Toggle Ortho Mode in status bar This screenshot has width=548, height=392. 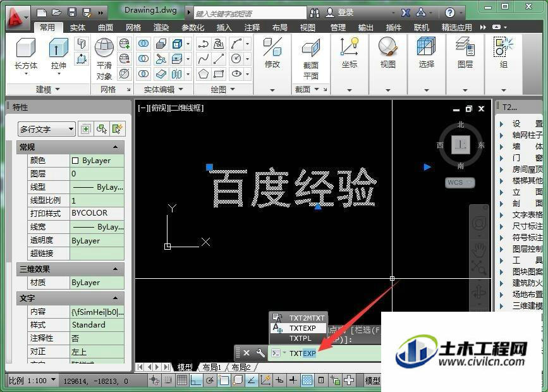click(196, 380)
